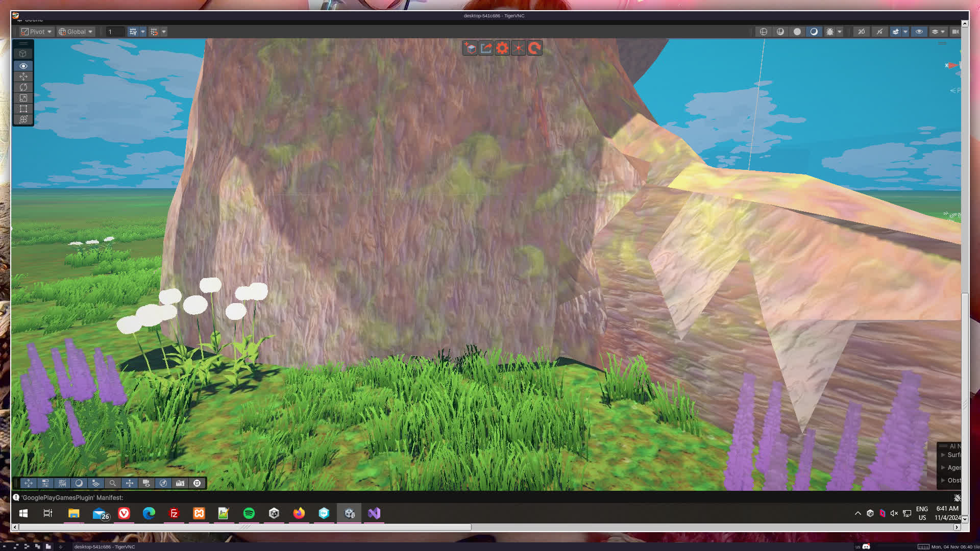
Task: Click the orange gear overlay icon
Action: (x=502, y=48)
